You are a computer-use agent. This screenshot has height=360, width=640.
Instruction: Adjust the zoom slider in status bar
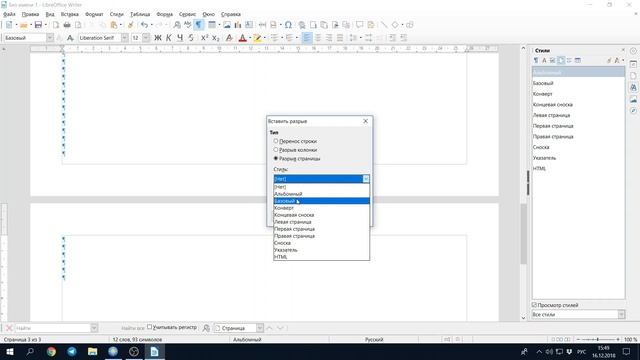coord(598,339)
